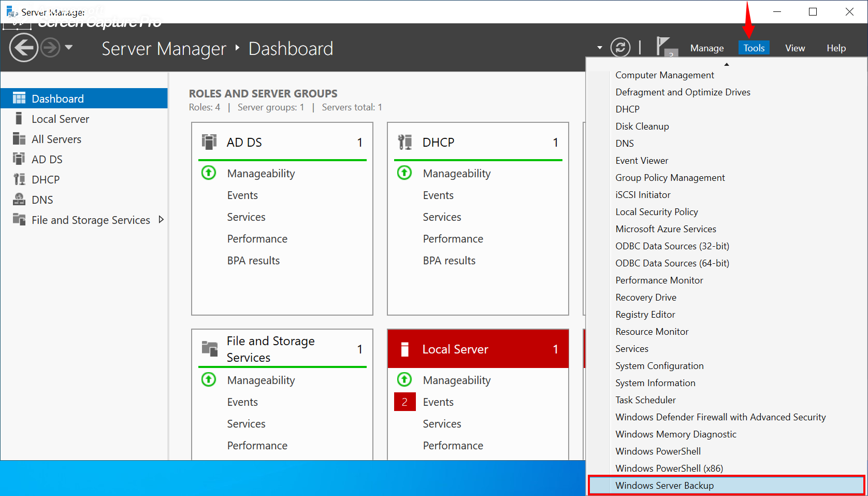Image resolution: width=868 pixels, height=496 pixels.
Task: Open BPA results in DHCP tile
Action: [x=449, y=261]
